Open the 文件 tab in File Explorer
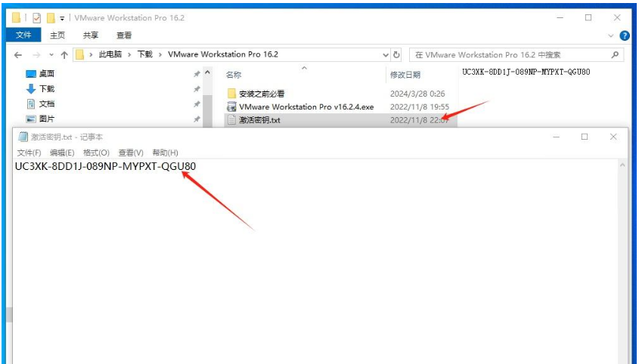The image size is (639, 364). tap(23, 35)
